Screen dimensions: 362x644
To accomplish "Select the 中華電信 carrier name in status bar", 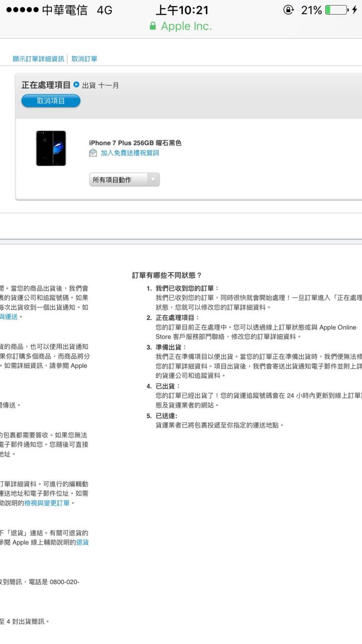I will (64, 11).
